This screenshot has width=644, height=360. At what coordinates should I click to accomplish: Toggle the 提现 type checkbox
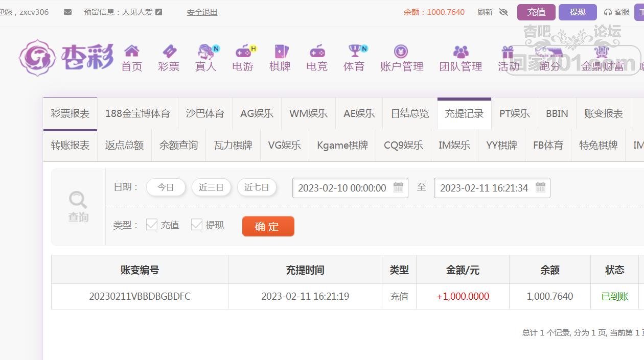(197, 225)
